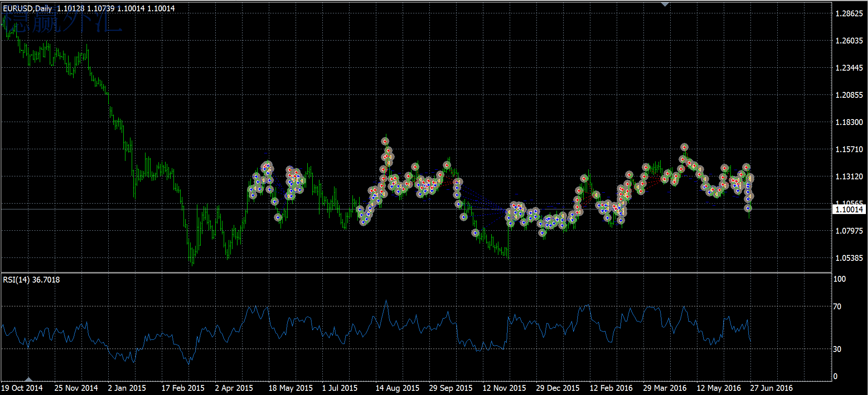
Task: Click the 1.28625 price scale label
Action: [x=849, y=13]
